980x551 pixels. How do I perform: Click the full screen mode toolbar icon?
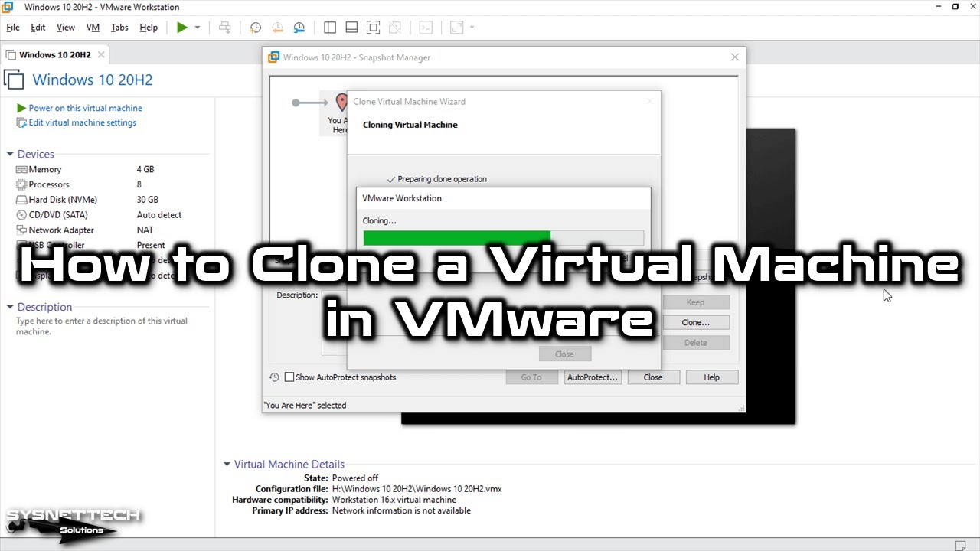coord(373,28)
